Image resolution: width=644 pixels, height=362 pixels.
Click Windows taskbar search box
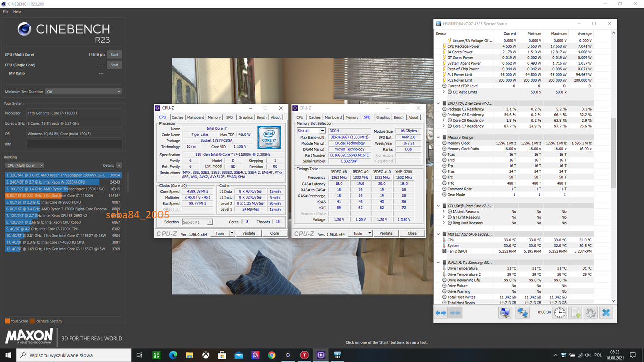click(74, 355)
